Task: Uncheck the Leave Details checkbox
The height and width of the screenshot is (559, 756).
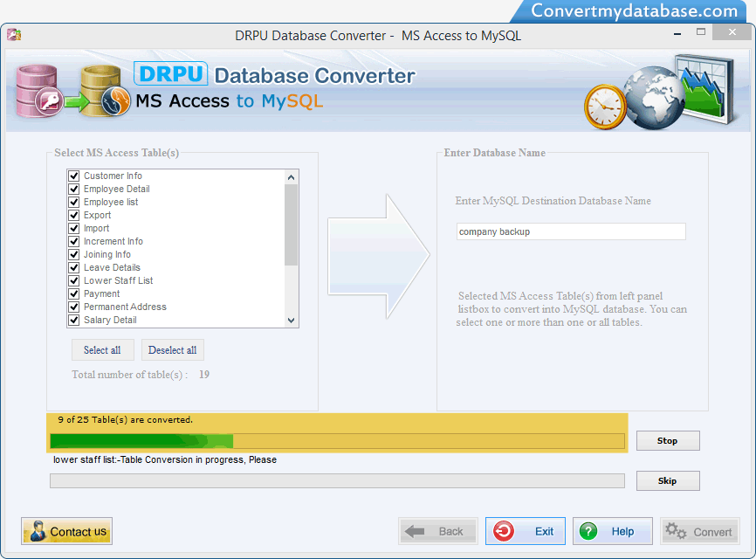Action: (x=74, y=267)
